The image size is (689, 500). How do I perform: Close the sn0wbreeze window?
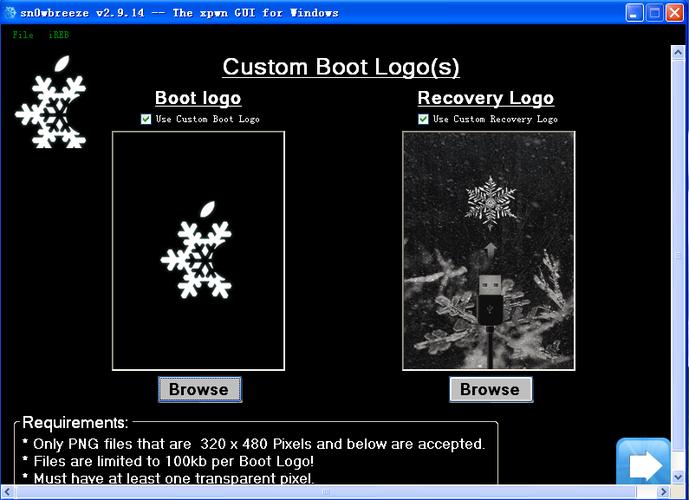coord(674,12)
